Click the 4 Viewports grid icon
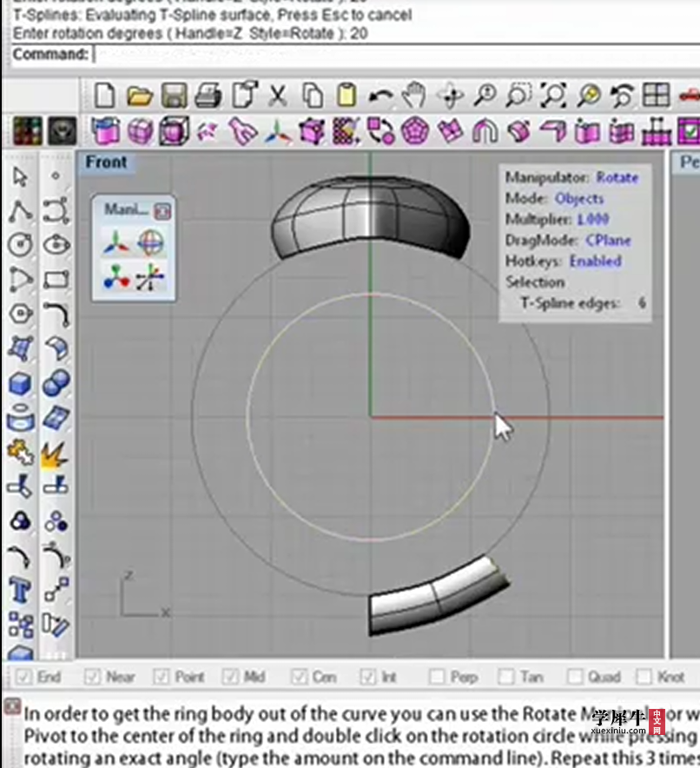The width and height of the screenshot is (700, 768). [x=656, y=95]
